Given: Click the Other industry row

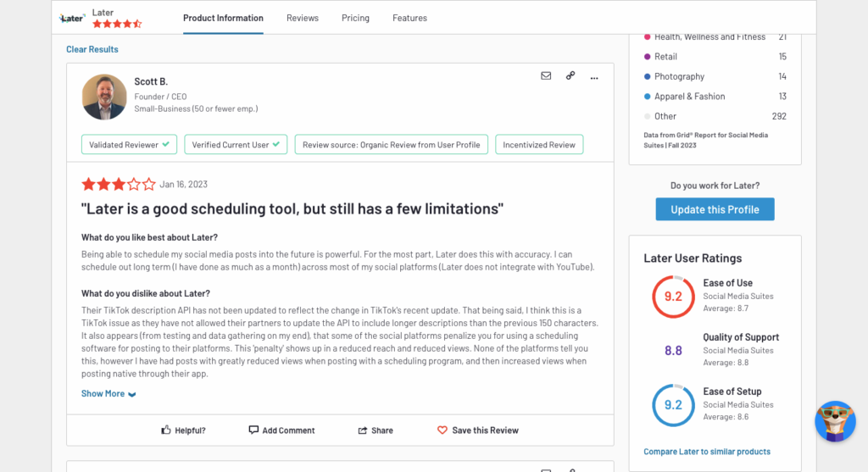Looking at the screenshot, I should (x=715, y=116).
